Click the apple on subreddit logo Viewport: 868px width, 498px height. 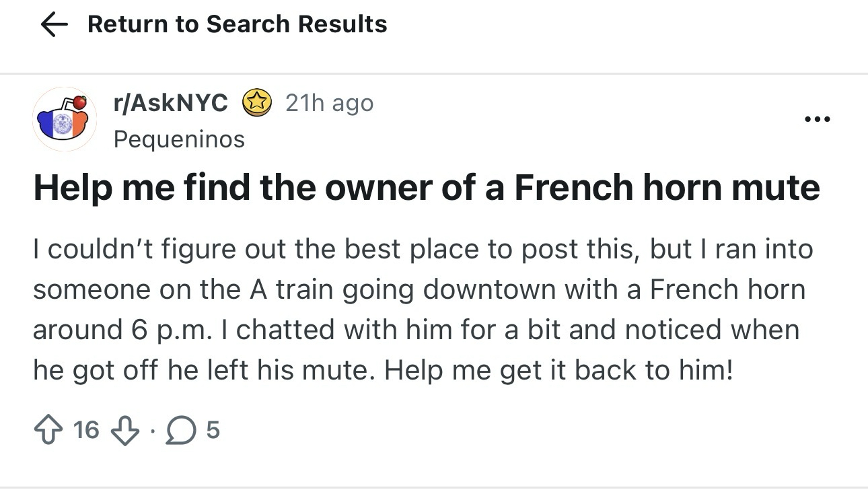80,102
